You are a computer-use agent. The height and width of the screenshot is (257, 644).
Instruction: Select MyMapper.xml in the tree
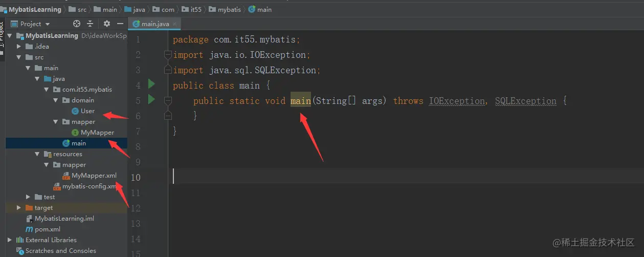pos(94,176)
